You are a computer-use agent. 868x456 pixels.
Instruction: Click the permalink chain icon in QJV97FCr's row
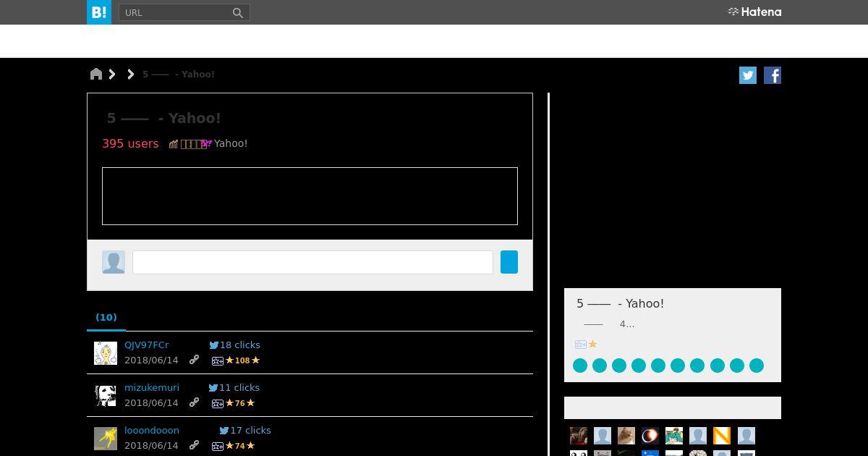coord(194,360)
